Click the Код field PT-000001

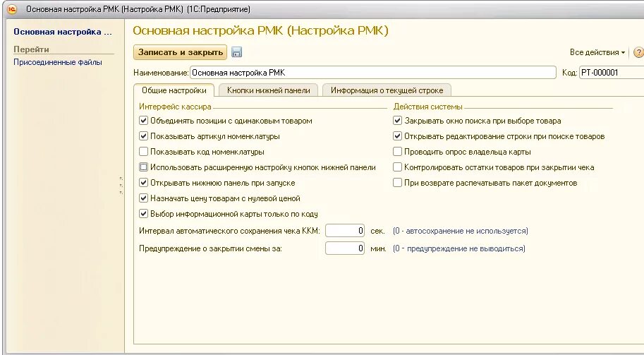(x=612, y=73)
